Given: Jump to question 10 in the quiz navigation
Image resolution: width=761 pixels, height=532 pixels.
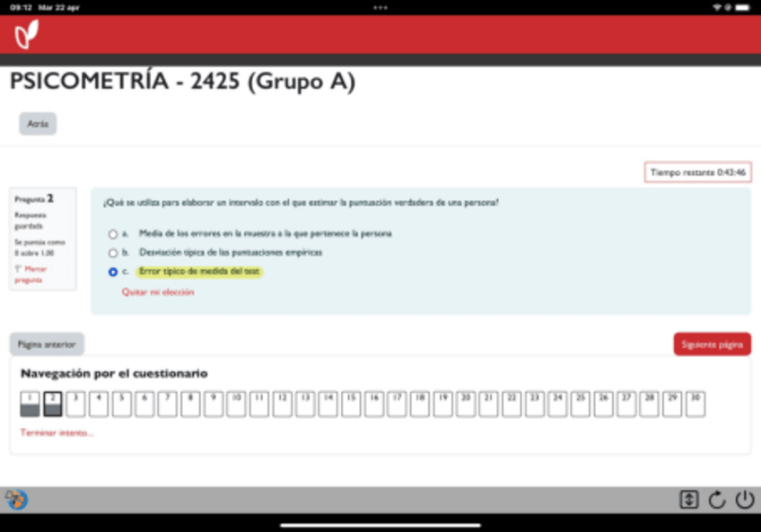Looking at the screenshot, I should pos(236,404).
